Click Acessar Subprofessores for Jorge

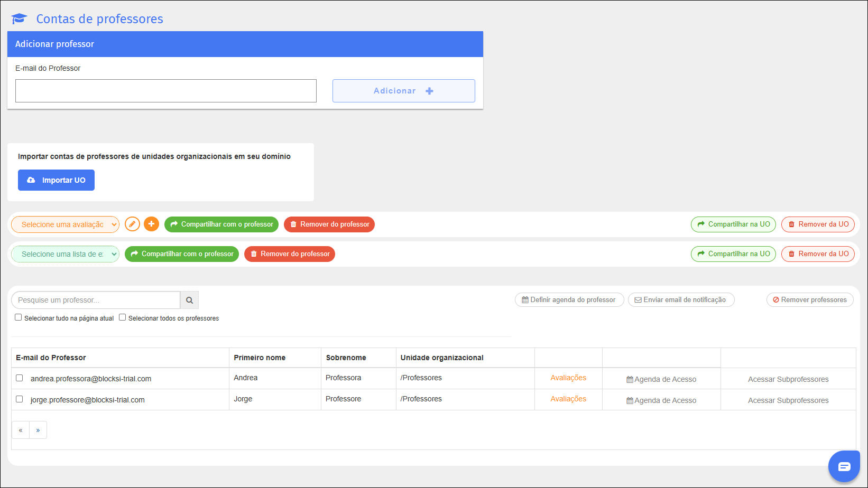788,400
